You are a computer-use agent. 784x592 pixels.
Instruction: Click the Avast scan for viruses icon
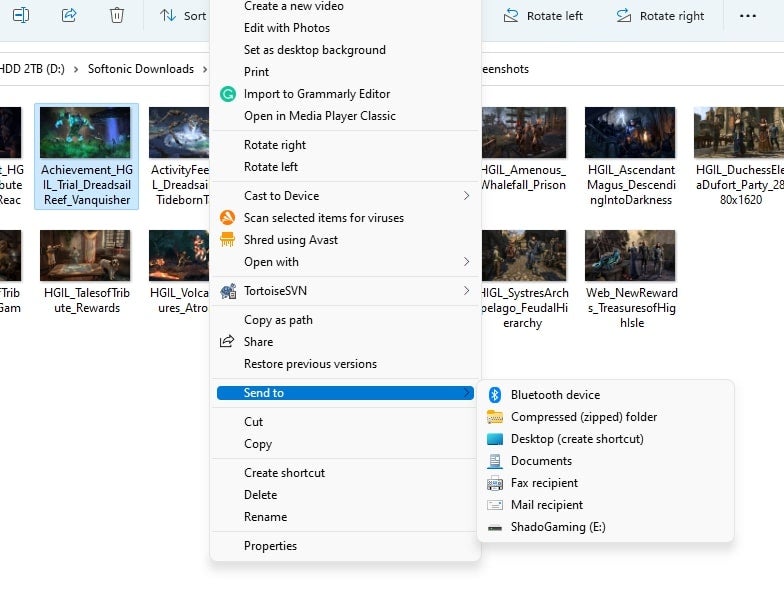pos(227,218)
